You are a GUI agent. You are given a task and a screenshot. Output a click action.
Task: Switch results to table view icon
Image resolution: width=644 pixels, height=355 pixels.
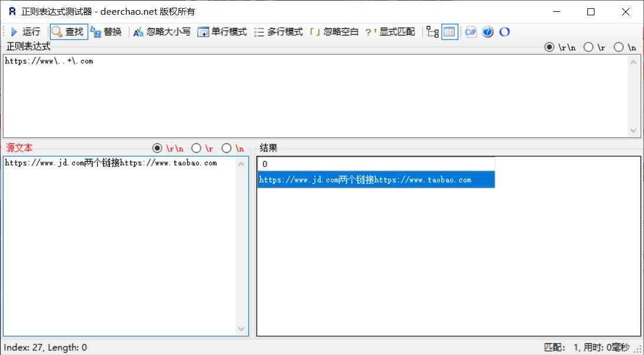[449, 32]
